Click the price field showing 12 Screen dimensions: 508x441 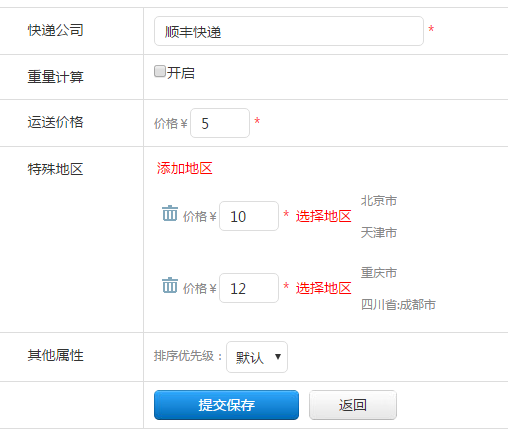249,288
